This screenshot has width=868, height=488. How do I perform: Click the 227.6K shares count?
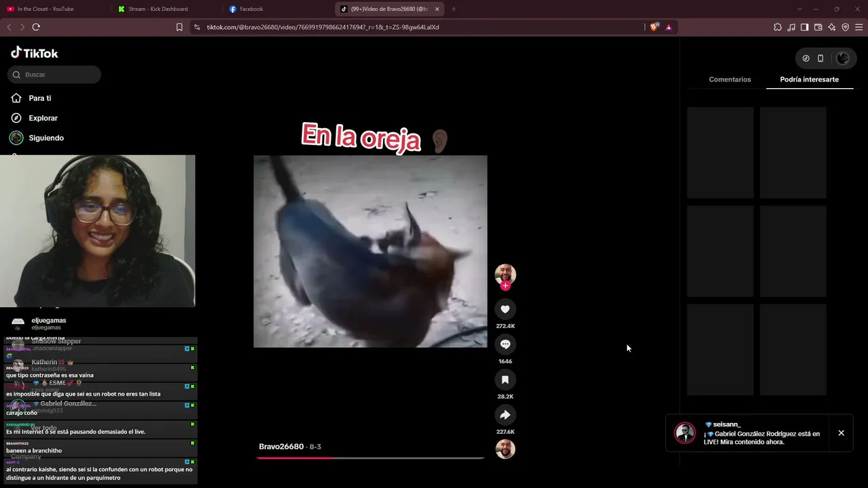505,432
